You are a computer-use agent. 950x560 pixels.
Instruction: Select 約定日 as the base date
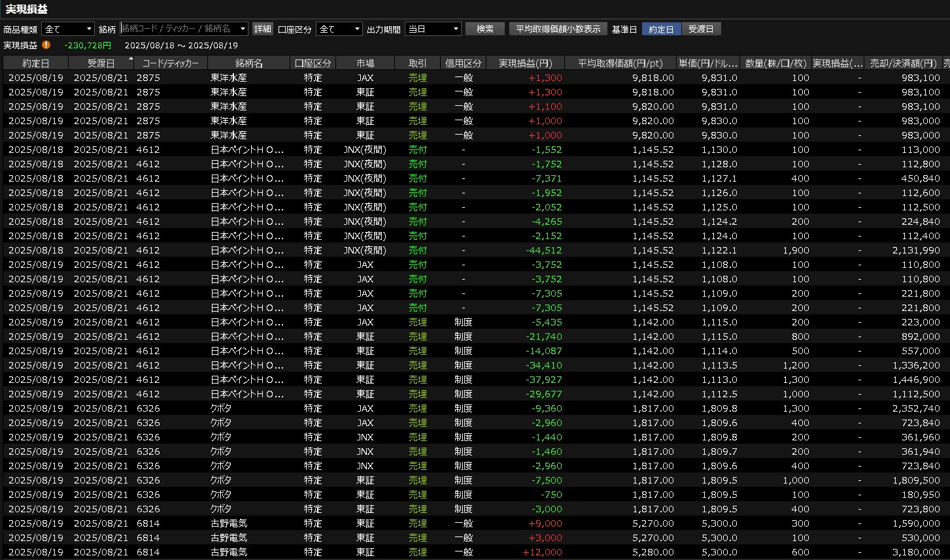pos(661,29)
